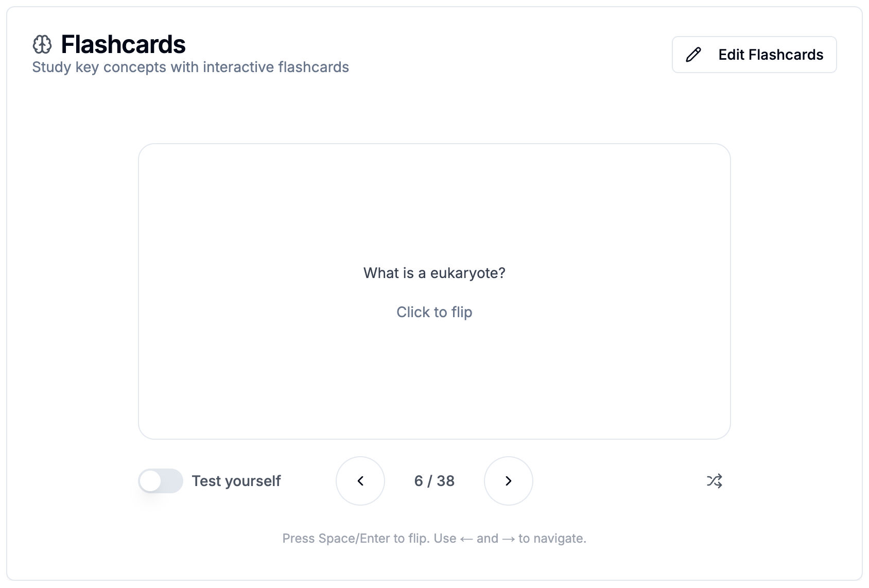Click the right chevron circle button
The height and width of the screenshot is (588, 869).
(509, 481)
